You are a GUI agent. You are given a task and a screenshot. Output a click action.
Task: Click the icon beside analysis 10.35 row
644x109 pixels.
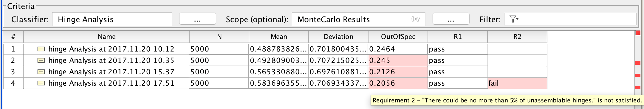[41, 60]
